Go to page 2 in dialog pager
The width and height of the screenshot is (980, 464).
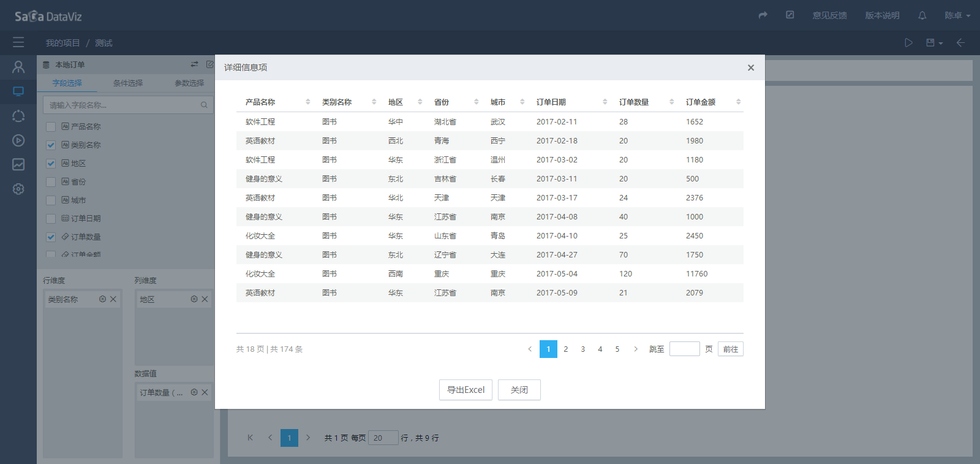[566, 349]
